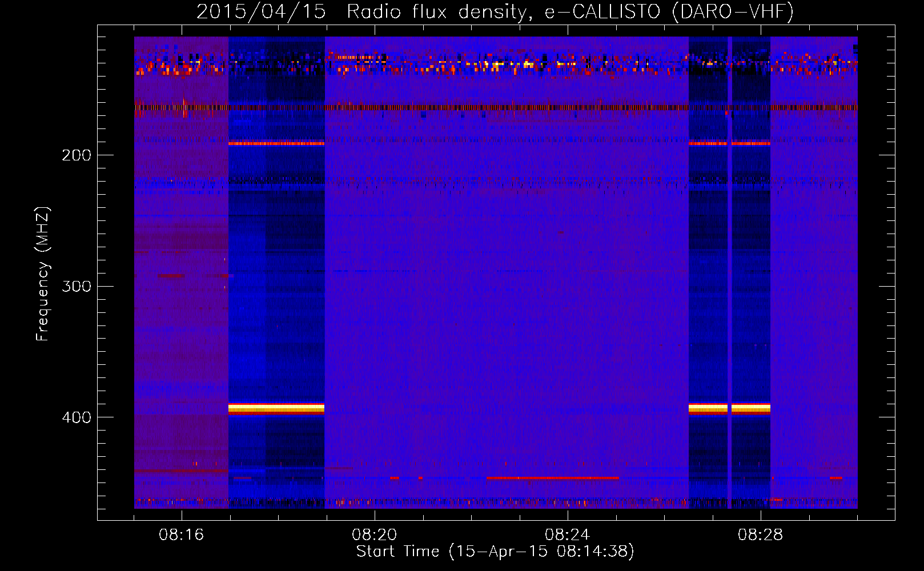Click the 08:20 time tick label
This screenshot has height=571, width=924.
(x=375, y=535)
